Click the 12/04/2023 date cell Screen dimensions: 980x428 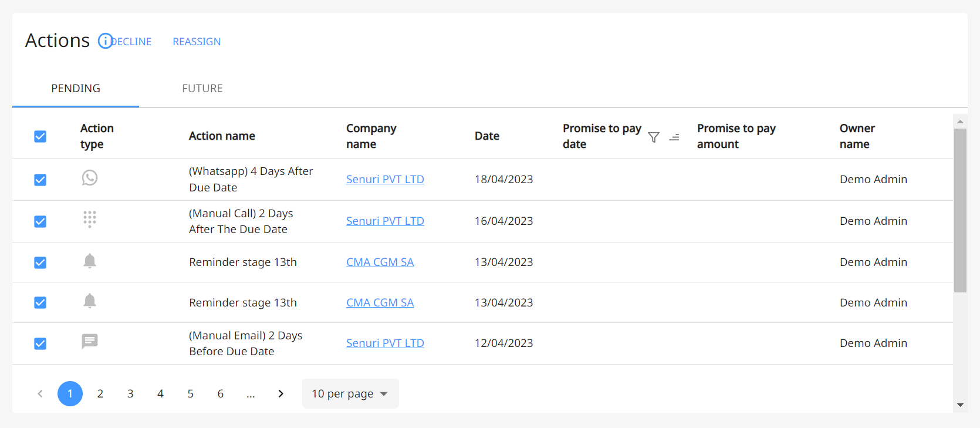click(x=504, y=343)
